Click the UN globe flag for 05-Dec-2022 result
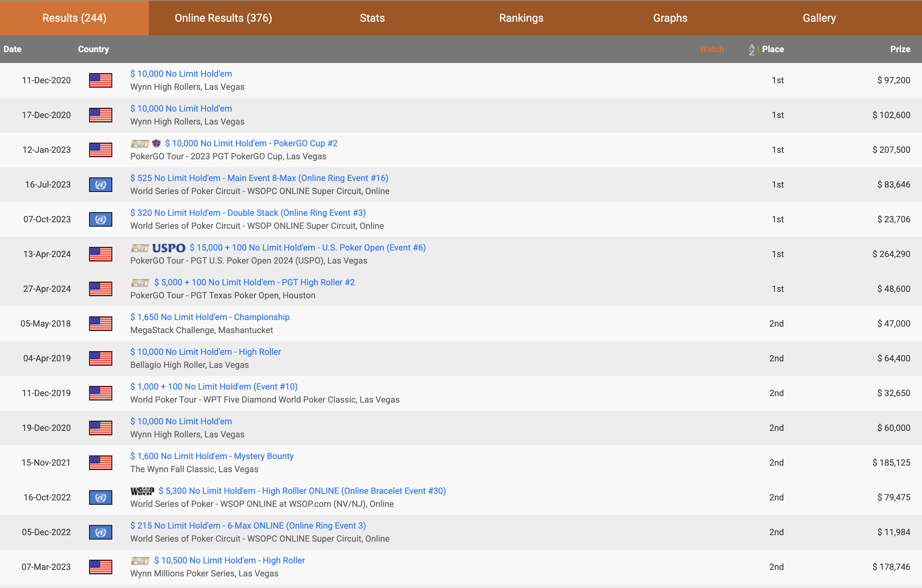The width and height of the screenshot is (922, 588). coord(100,533)
